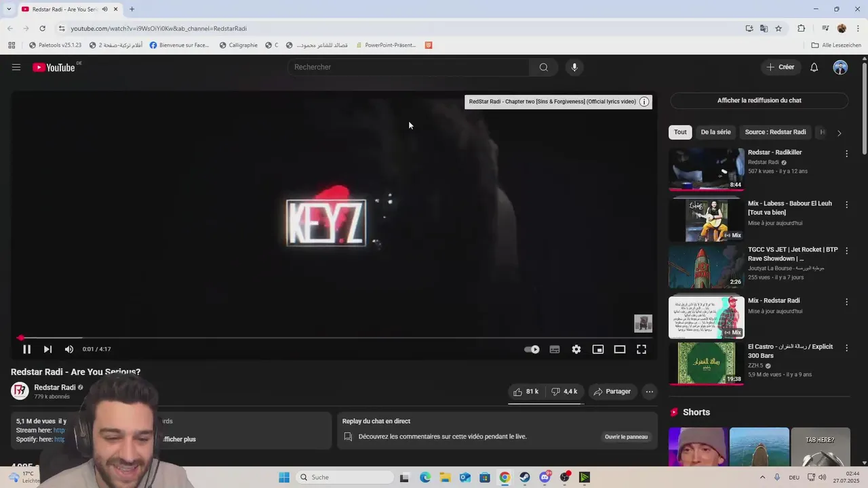Select the Tout filter chip
This screenshot has width=868, height=488.
tap(680, 132)
